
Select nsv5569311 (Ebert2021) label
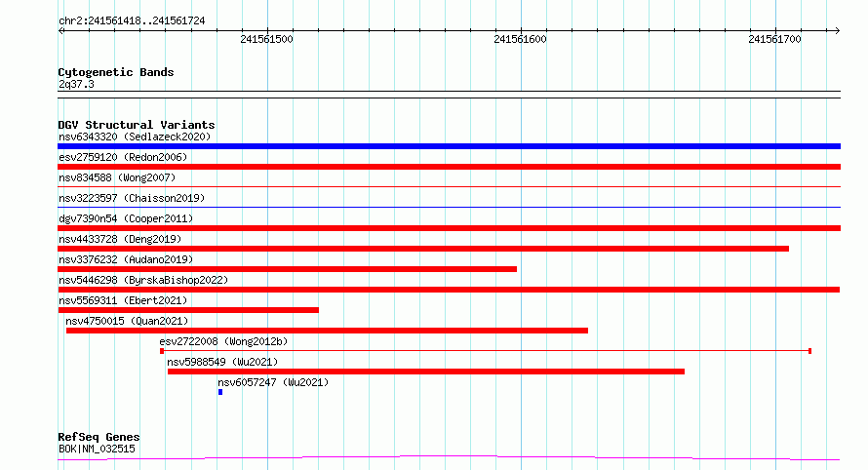point(123,300)
